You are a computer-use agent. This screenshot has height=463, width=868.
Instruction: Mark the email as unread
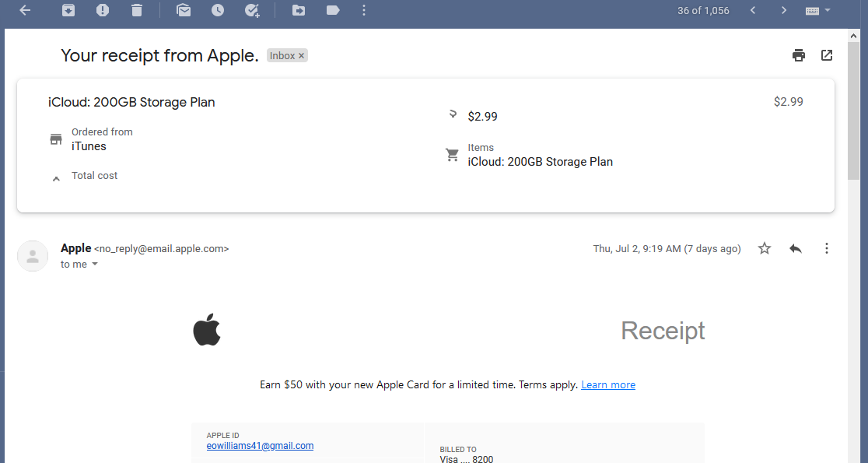184,10
